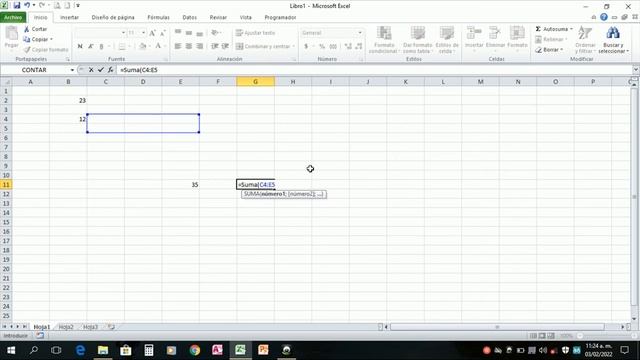Select the Hoja3 sheet tab
The image size is (640, 360).
[91, 327]
